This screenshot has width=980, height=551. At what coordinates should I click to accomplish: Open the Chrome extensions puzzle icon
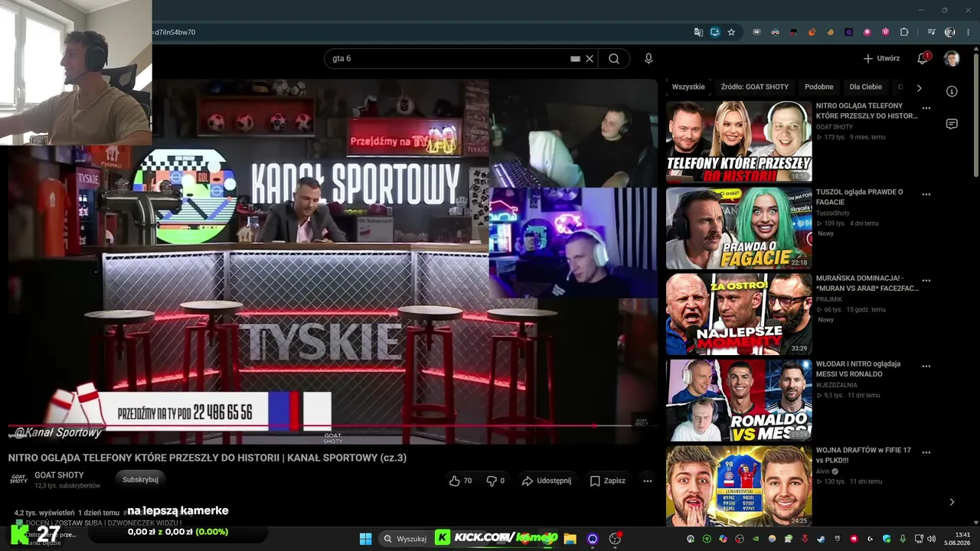[x=904, y=32]
